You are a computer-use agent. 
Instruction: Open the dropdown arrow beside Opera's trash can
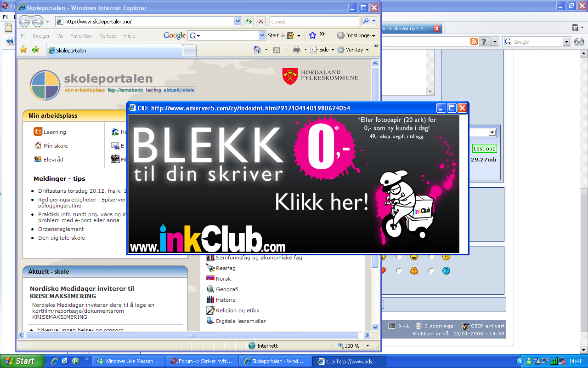point(582,28)
